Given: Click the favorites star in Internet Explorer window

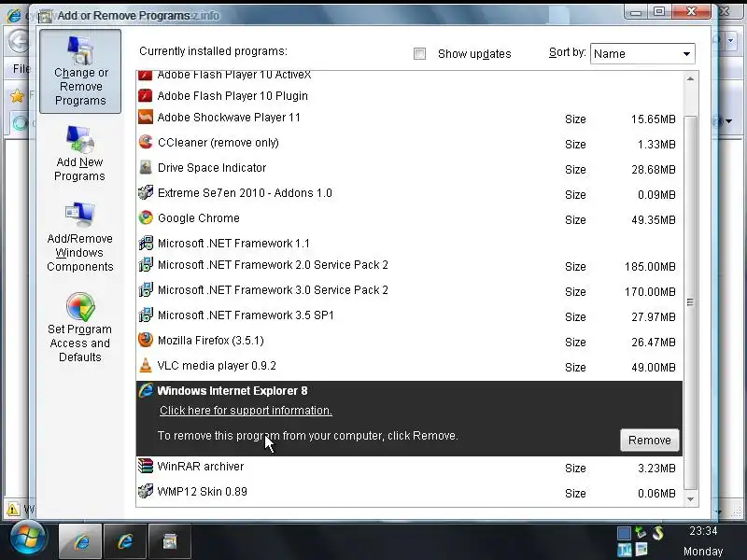Looking at the screenshot, I should coord(17,96).
